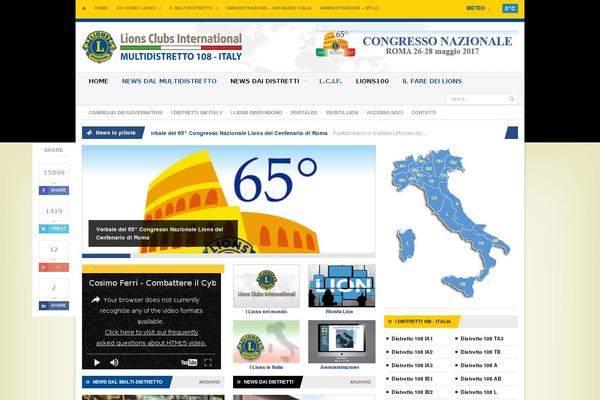
Task: Open the Rivista Lion thumbnail
Action: click(342, 286)
